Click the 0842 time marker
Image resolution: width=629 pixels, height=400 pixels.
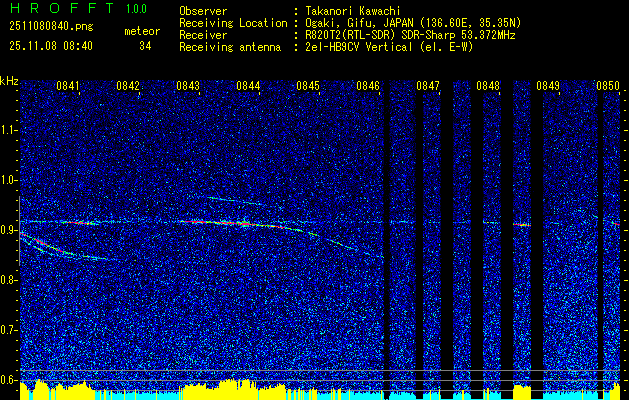(x=128, y=85)
